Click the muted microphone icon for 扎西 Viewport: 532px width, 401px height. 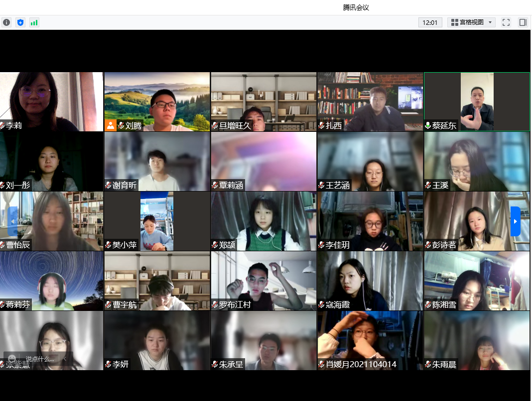(321, 125)
